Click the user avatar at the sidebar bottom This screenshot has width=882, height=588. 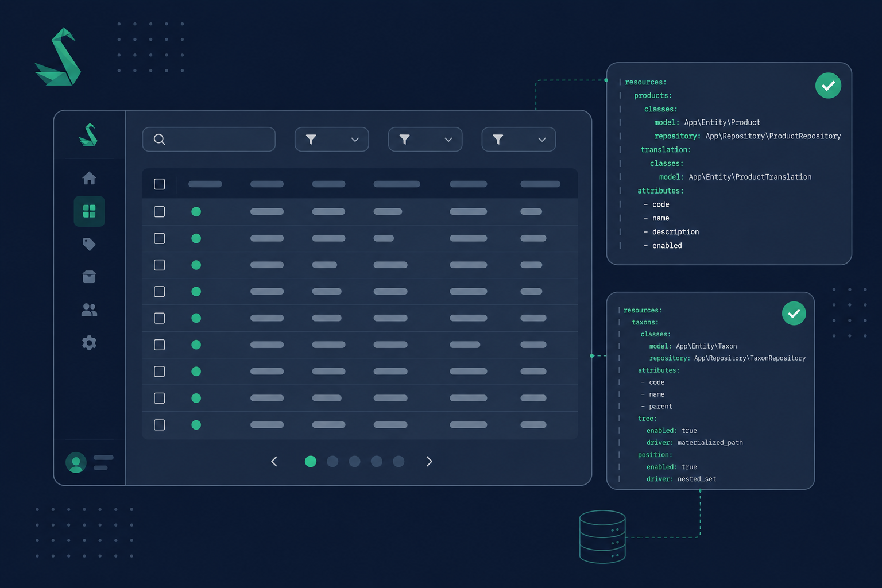(76, 462)
